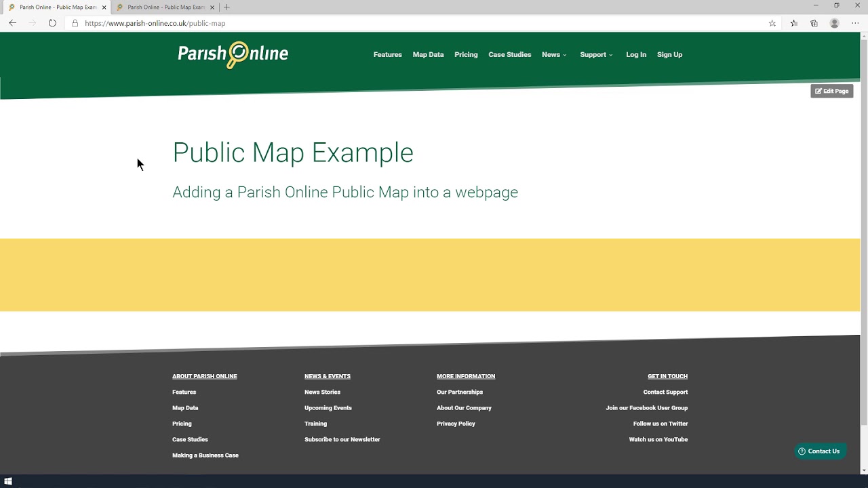Open Contact Support footer link
This screenshot has width=868, height=488.
point(665,392)
